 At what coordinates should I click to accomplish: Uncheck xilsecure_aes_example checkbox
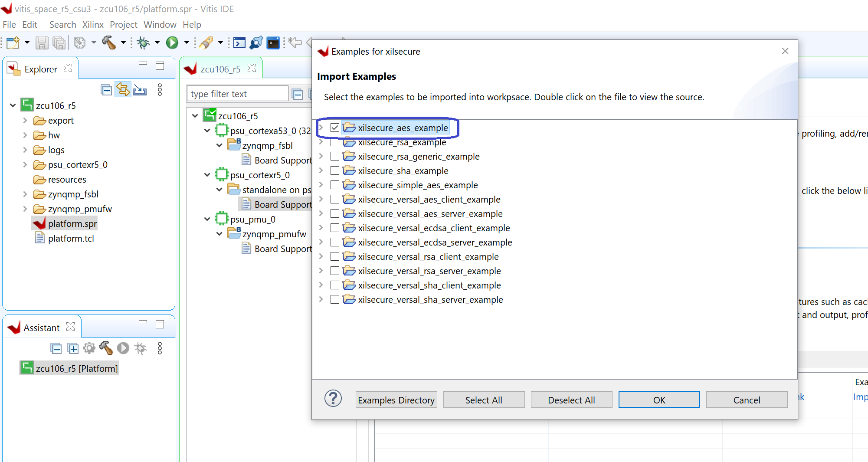coord(335,128)
